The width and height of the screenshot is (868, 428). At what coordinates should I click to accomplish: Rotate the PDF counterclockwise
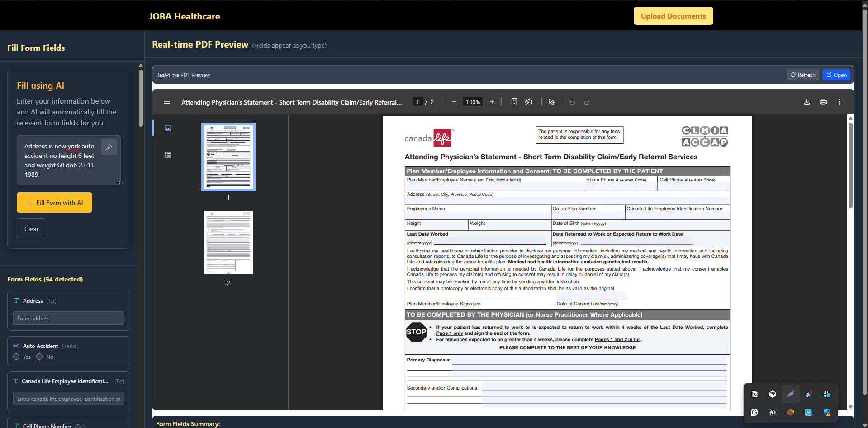(529, 102)
